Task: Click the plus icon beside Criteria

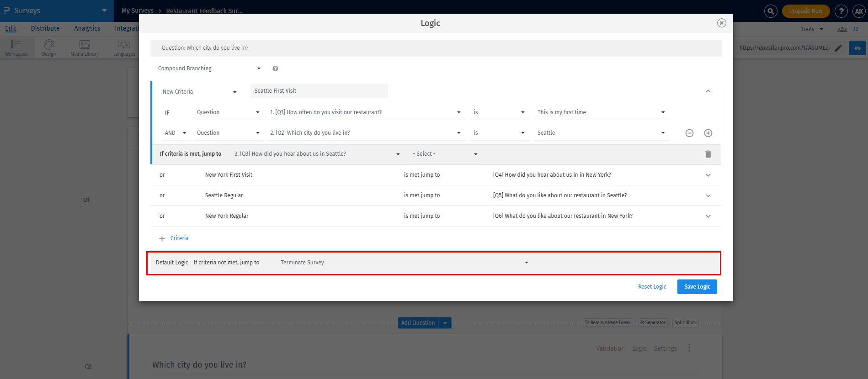Action: 162,238
